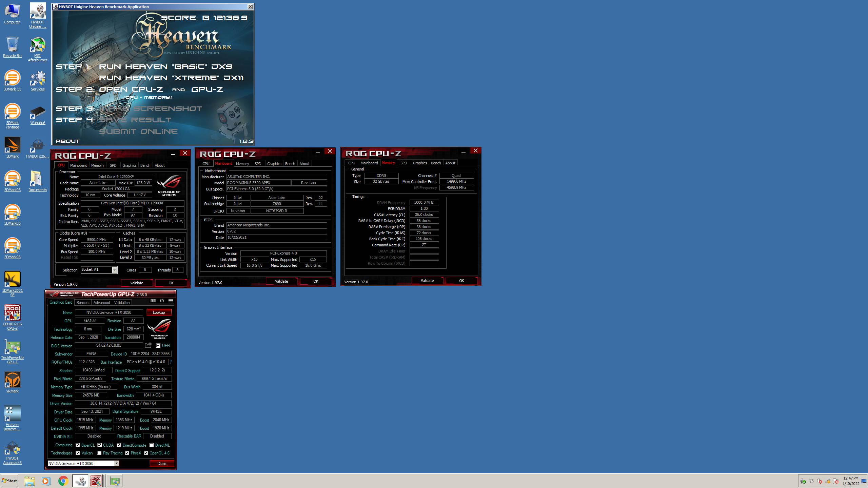
Task: Launch MSI Afterburner desktop icon
Action: tap(38, 49)
